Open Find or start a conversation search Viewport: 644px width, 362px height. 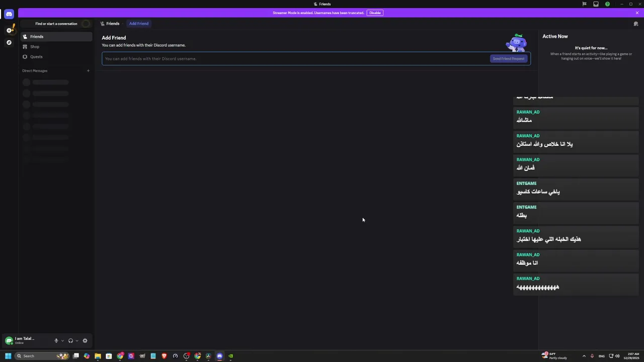(x=56, y=24)
